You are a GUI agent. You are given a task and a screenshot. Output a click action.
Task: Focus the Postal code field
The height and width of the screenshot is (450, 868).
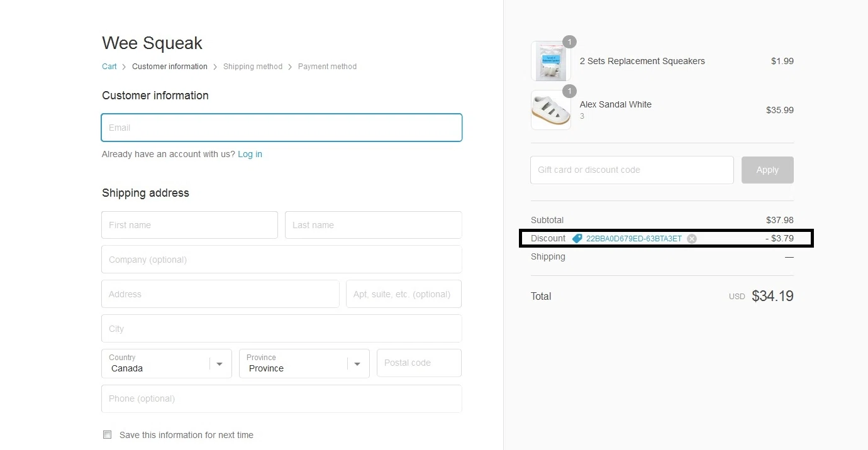click(419, 363)
